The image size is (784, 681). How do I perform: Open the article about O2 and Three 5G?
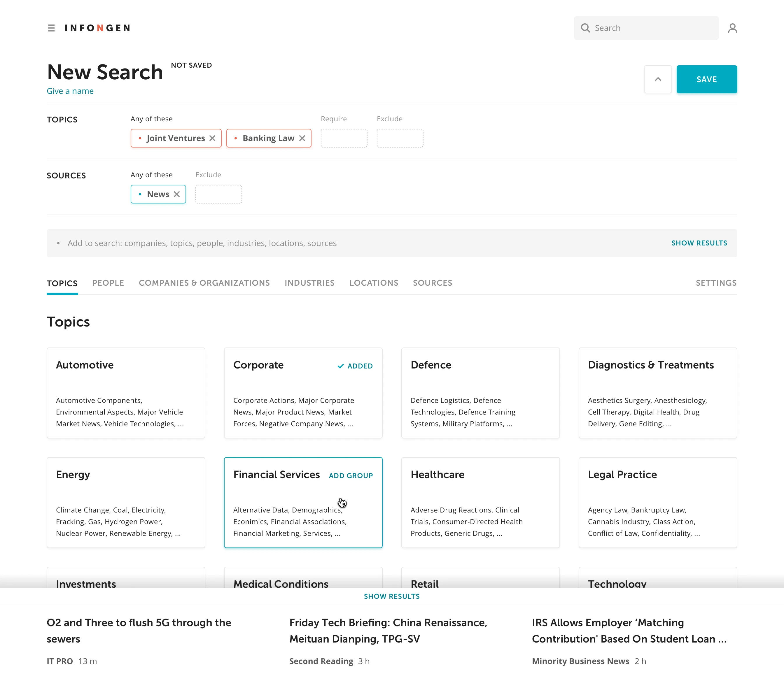tap(139, 631)
